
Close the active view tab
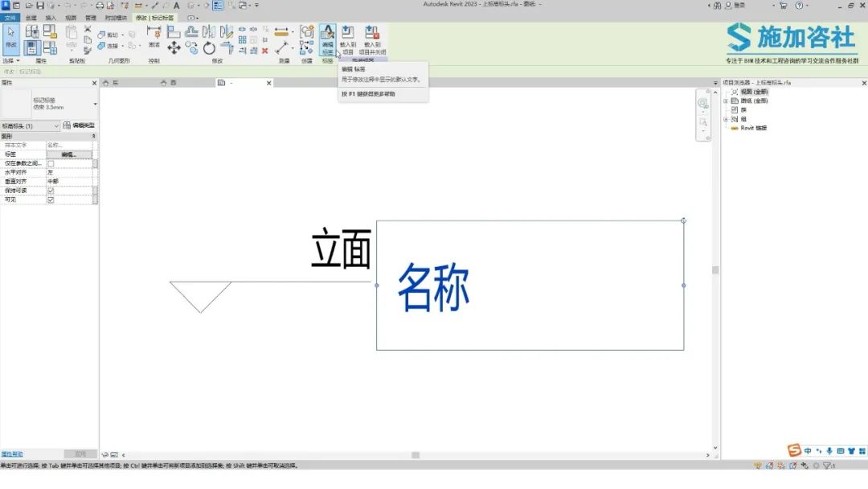point(269,83)
